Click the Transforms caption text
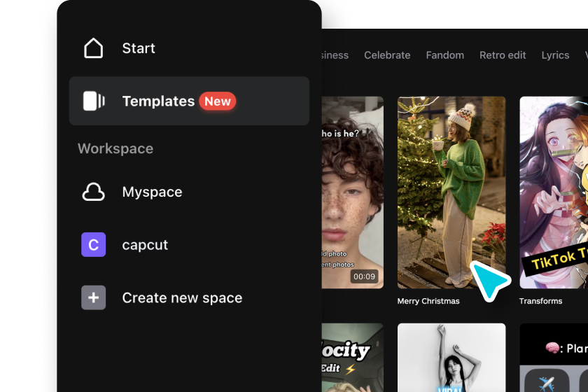The height and width of the screenshot is (392, 588). pos(540,301)
